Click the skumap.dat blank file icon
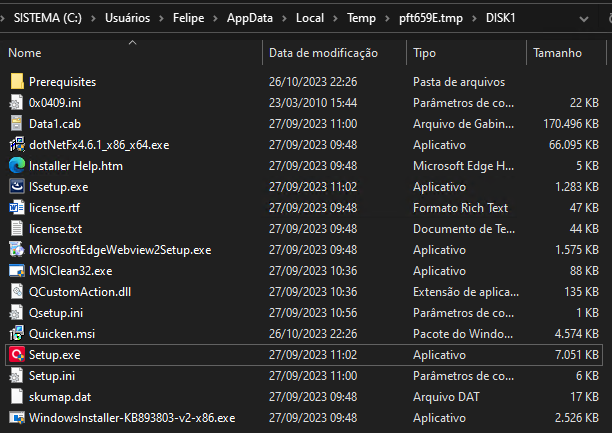612x433 pixels. (x=16, y=397)
